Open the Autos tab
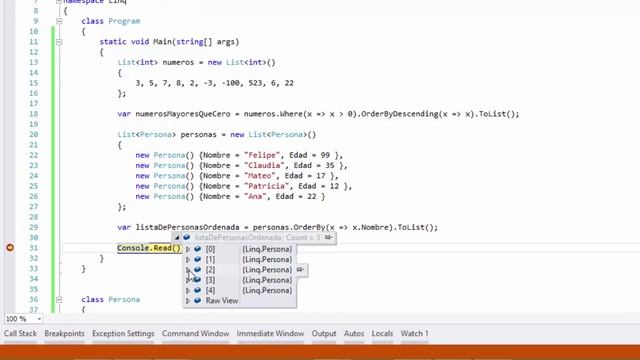The image size is (640, 360). [x=354, y=333]
